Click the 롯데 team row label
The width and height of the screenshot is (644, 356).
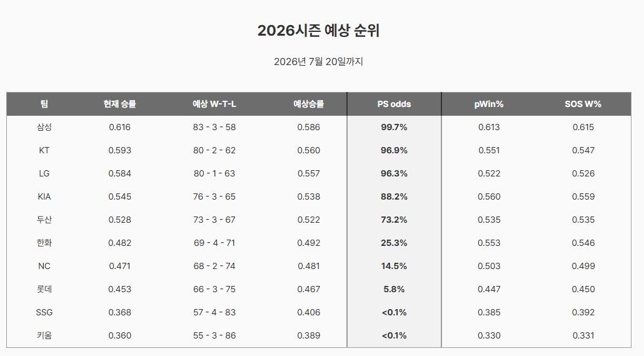[44, 289]
